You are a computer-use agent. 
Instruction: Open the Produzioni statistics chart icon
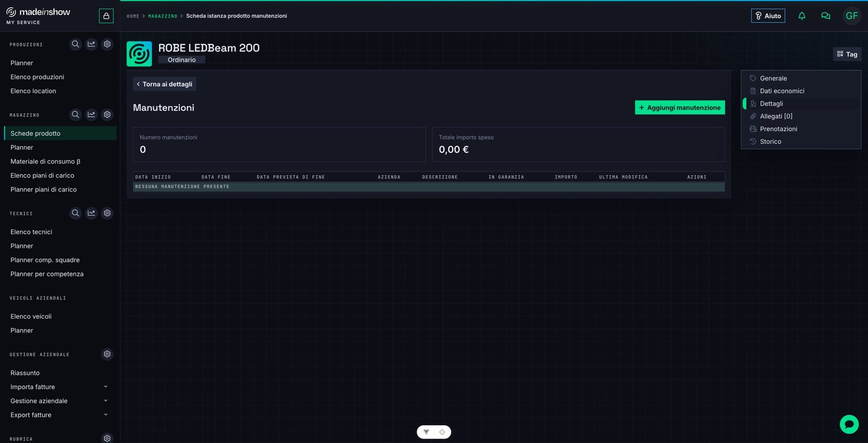[91, 44]
